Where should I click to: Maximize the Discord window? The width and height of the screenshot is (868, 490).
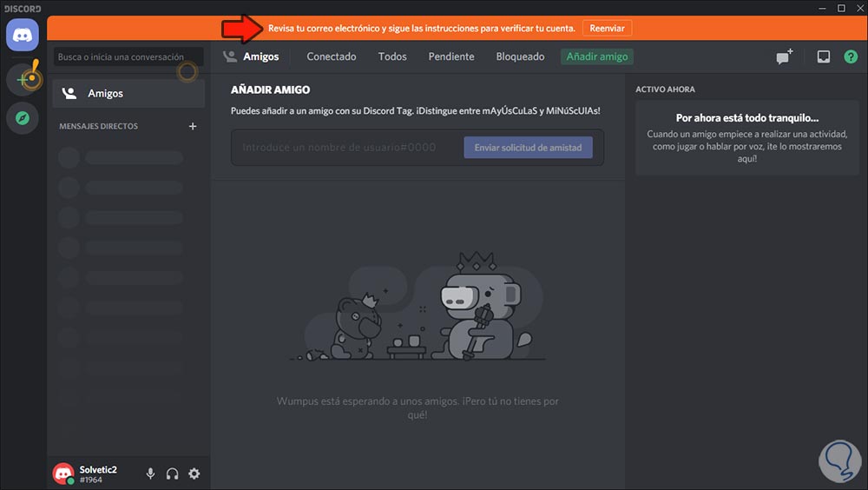point(841,8)
